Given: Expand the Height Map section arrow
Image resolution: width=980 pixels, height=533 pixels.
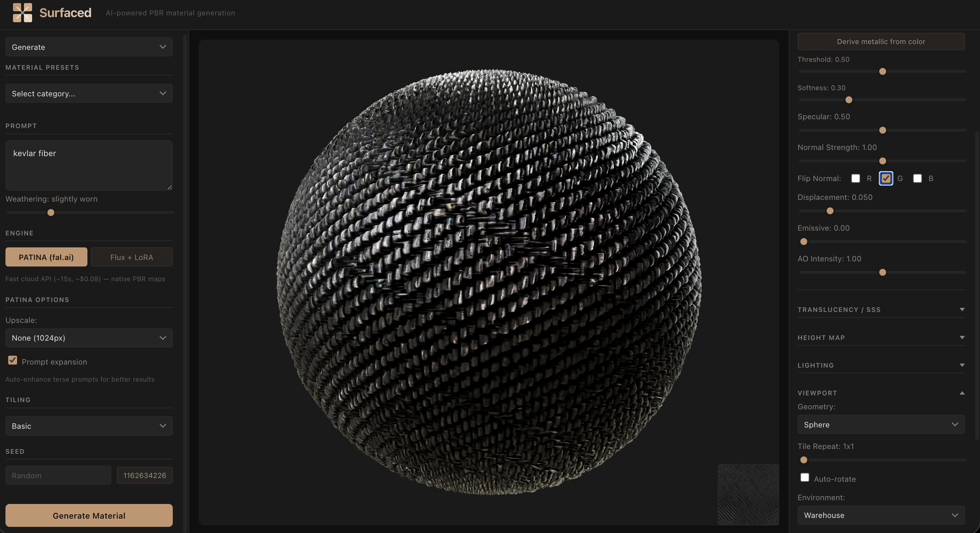Looking at the screenshot, I should 962,337.
